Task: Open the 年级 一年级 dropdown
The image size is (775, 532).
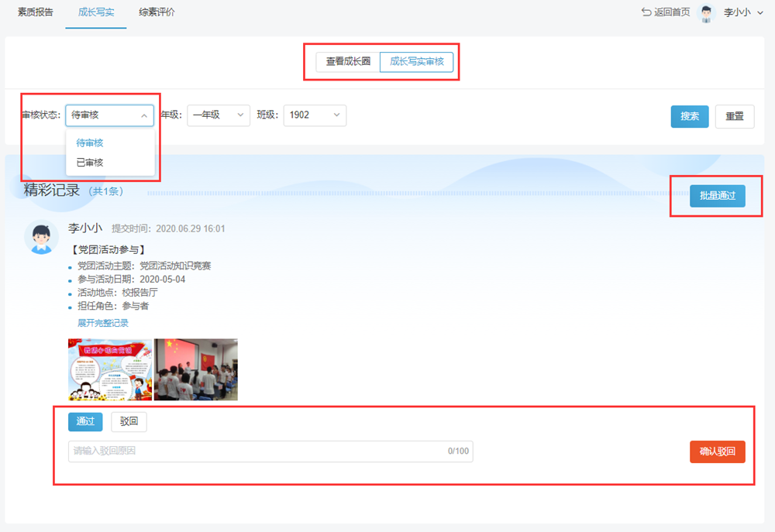Action: click(218, 115)
